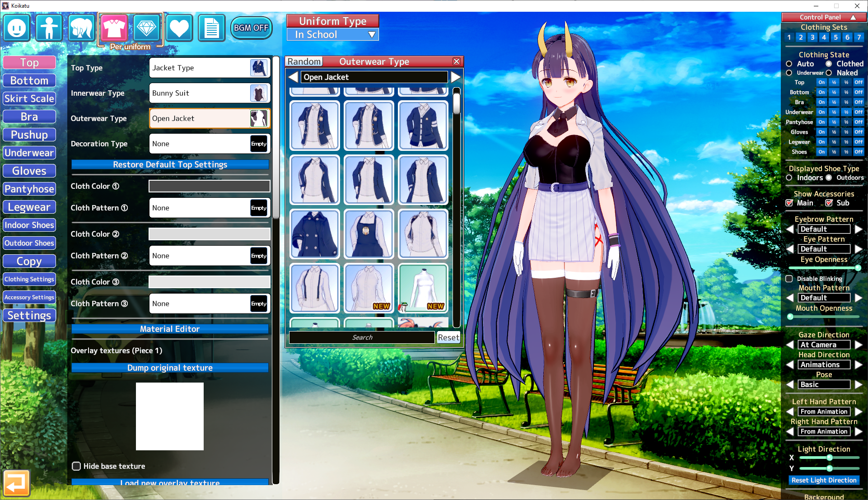
Task: Open the Indoor Shoes tab
Action: click(x=29, y=225)
